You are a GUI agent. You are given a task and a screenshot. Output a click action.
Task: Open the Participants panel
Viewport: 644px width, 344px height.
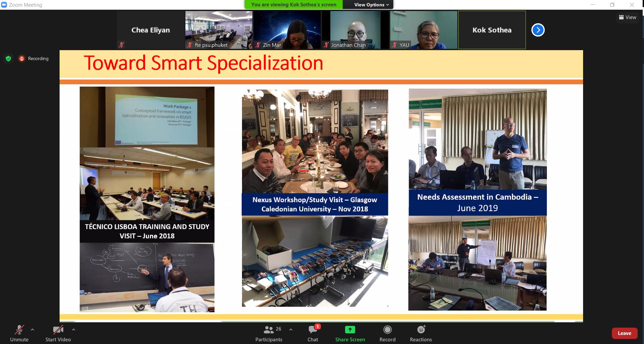[x=269, y=333]
